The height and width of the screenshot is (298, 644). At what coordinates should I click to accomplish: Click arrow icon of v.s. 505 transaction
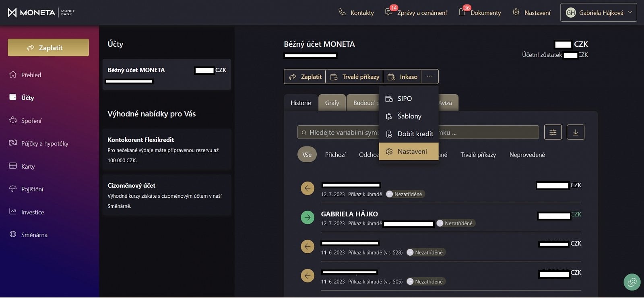(308, 275)
